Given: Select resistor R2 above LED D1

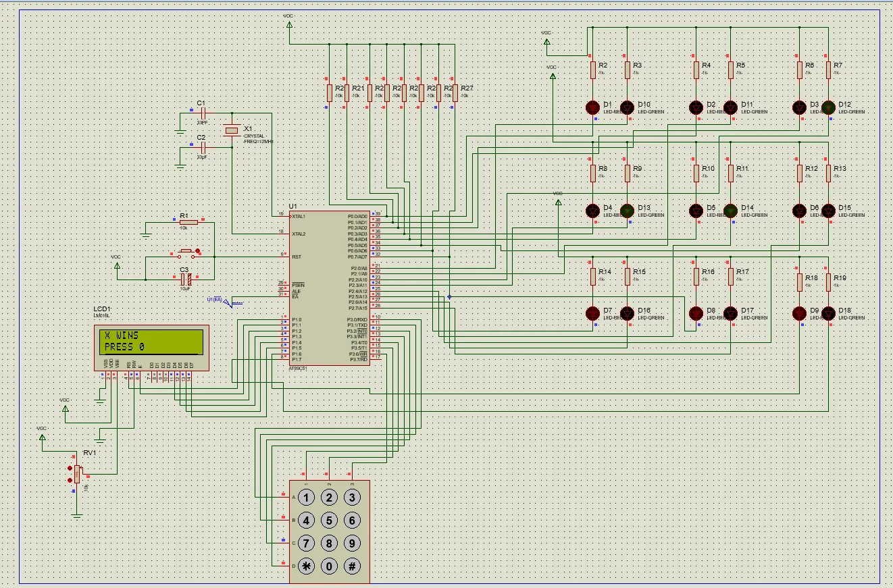Looking at the screenshot, I should click(592, 70).
